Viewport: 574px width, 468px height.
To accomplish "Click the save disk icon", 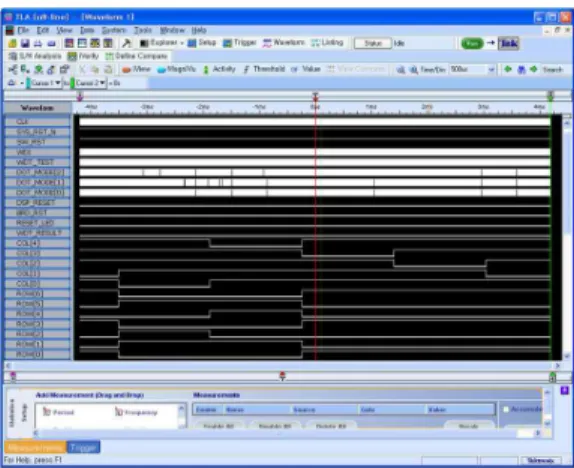I will click(25, 43).
